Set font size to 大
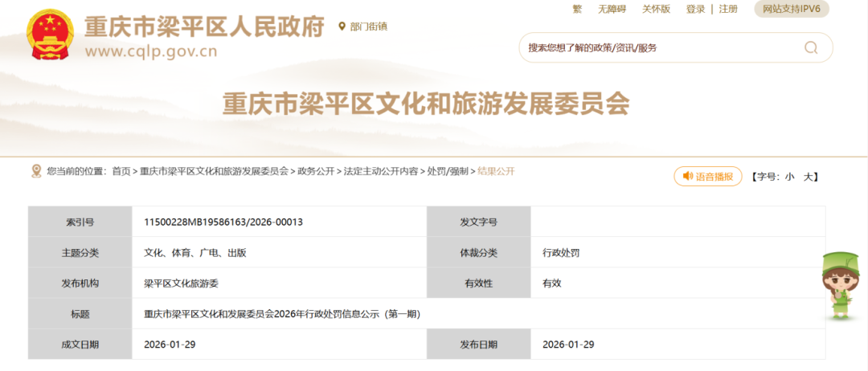 pos(810,177)
